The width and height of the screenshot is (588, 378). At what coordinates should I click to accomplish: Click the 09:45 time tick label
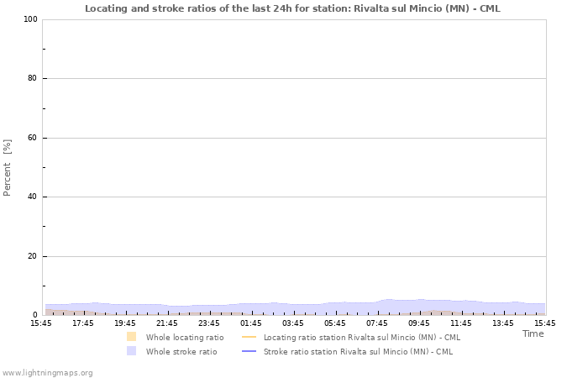[419, 323]
